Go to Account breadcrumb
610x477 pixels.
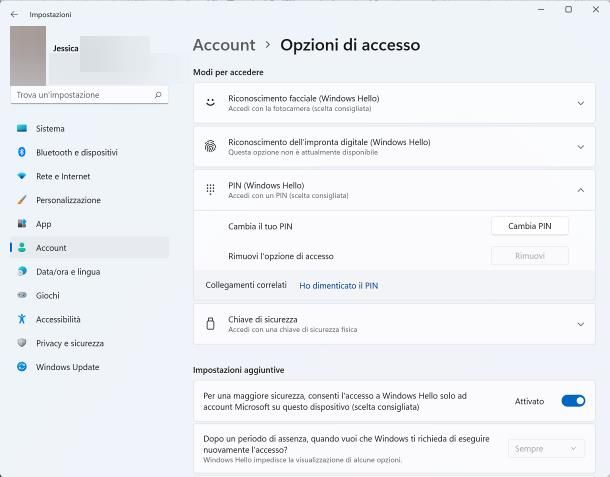point(224,45)
